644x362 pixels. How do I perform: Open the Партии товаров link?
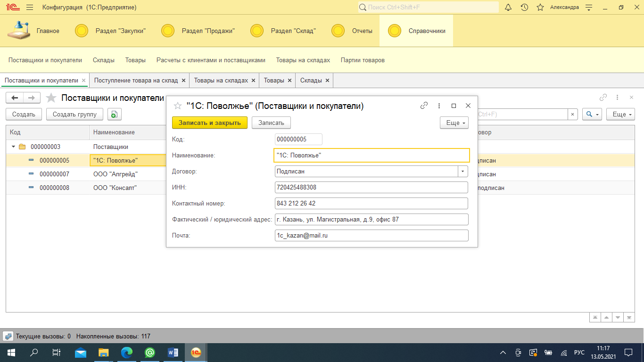[x=363, y=60]
